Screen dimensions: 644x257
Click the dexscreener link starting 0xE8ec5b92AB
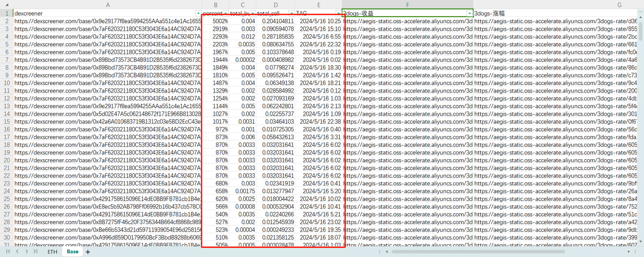108,206
